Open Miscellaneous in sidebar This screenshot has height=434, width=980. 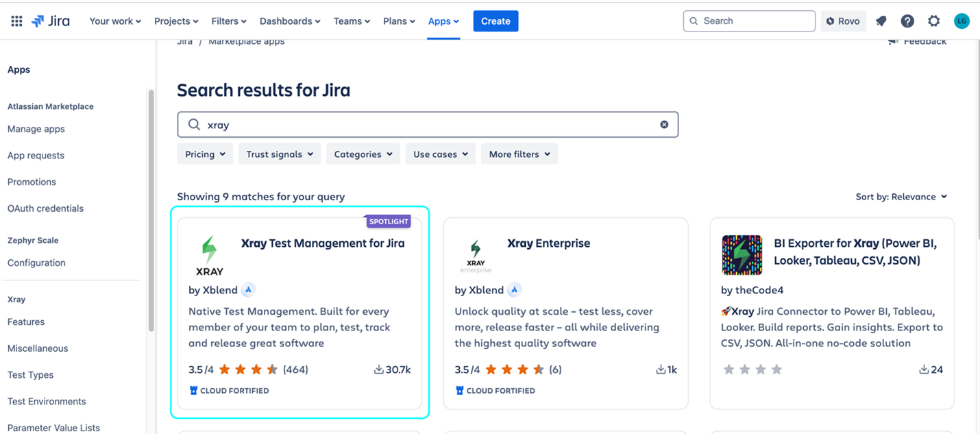coord(38,348)
